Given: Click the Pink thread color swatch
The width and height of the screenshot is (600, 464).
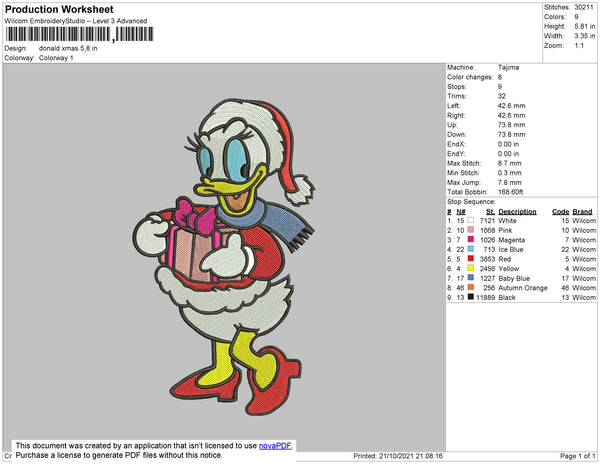Looking at the screenshot, I should coord(471,230).
